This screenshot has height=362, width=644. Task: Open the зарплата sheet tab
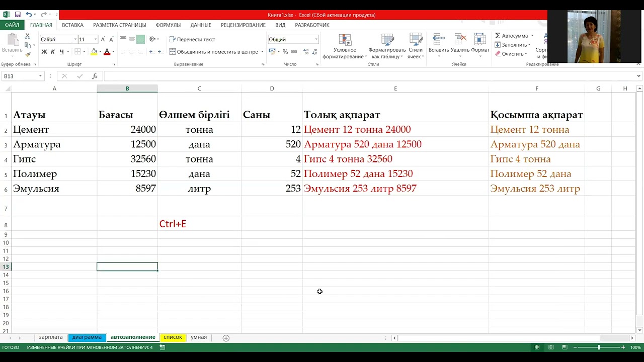pos(51,337)
